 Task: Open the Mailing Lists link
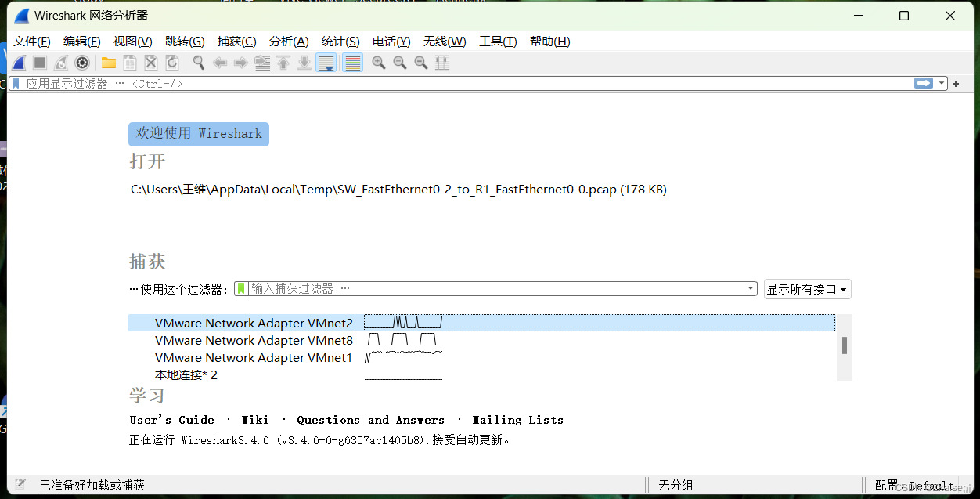[x=517, y=420]
